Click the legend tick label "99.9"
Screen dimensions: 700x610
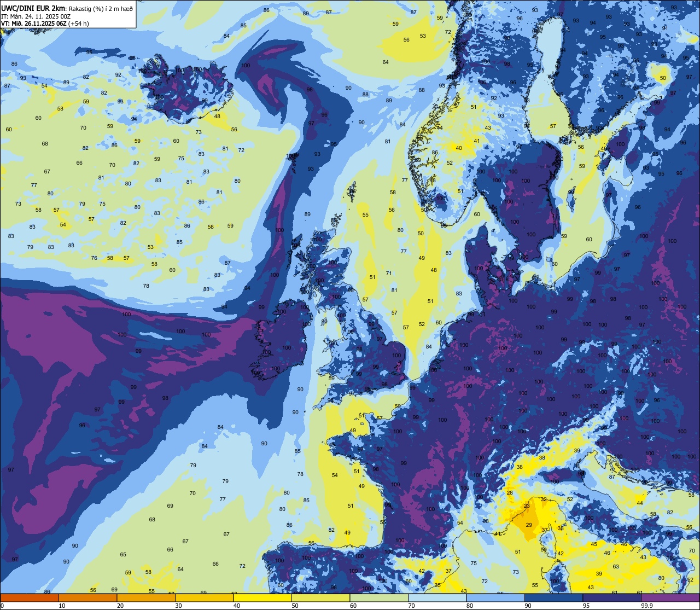click(x=646, y=606)
